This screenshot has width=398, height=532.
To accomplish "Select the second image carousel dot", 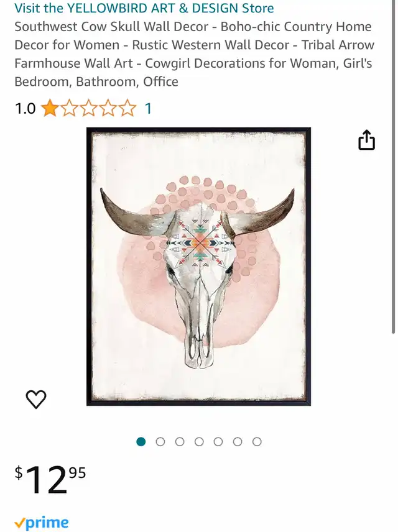I will pos(160,441).
